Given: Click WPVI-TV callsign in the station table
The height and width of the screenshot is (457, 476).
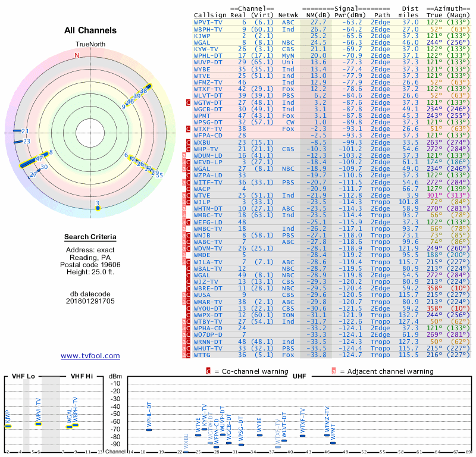Looking at the screenshot, I should tap(208, 23).
